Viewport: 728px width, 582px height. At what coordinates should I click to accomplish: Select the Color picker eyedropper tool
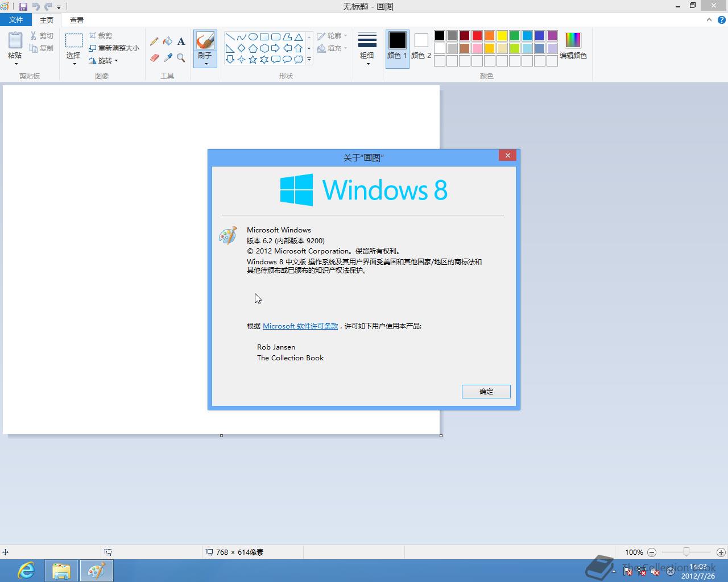coord(168,57)
